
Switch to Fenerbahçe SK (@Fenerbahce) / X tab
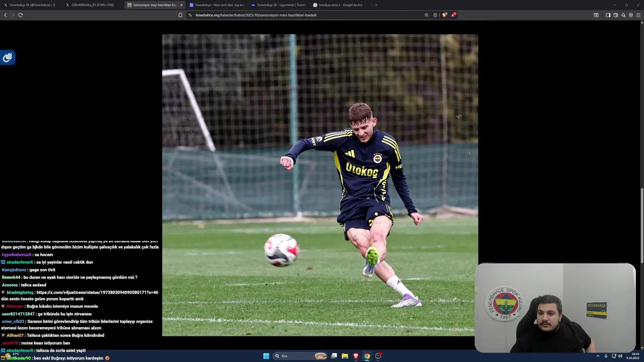point(31,5)
